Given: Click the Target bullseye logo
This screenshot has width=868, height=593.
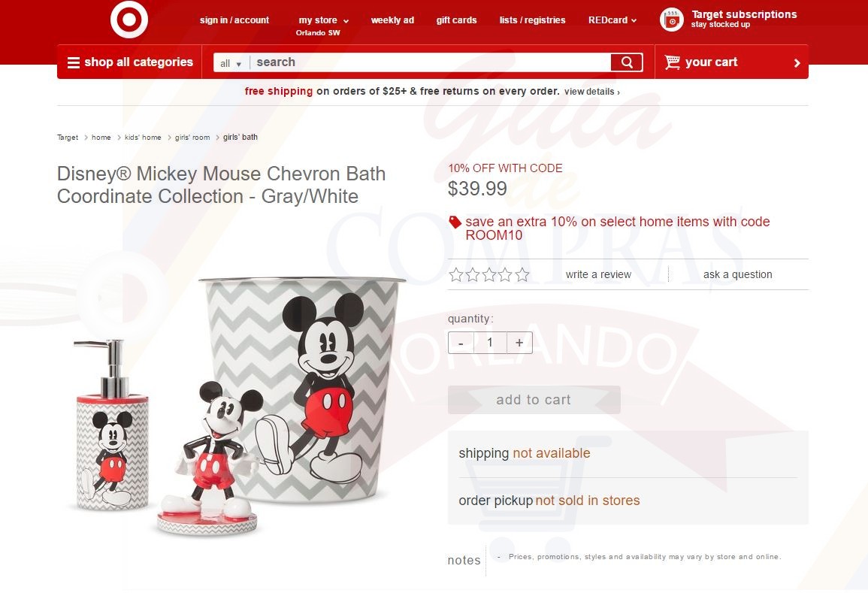Looking at the screenshot, I should click(x=129, y=20).
